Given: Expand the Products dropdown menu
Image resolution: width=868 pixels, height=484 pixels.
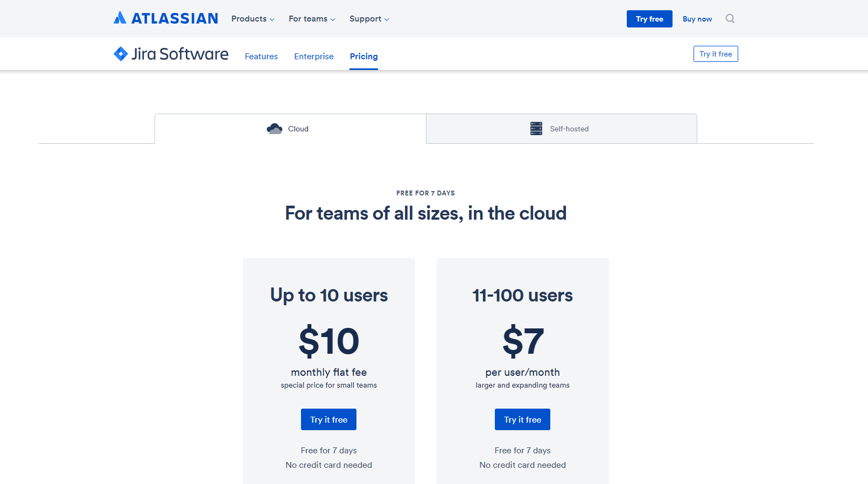Looking at the screenshot, I should pos(253,19).
